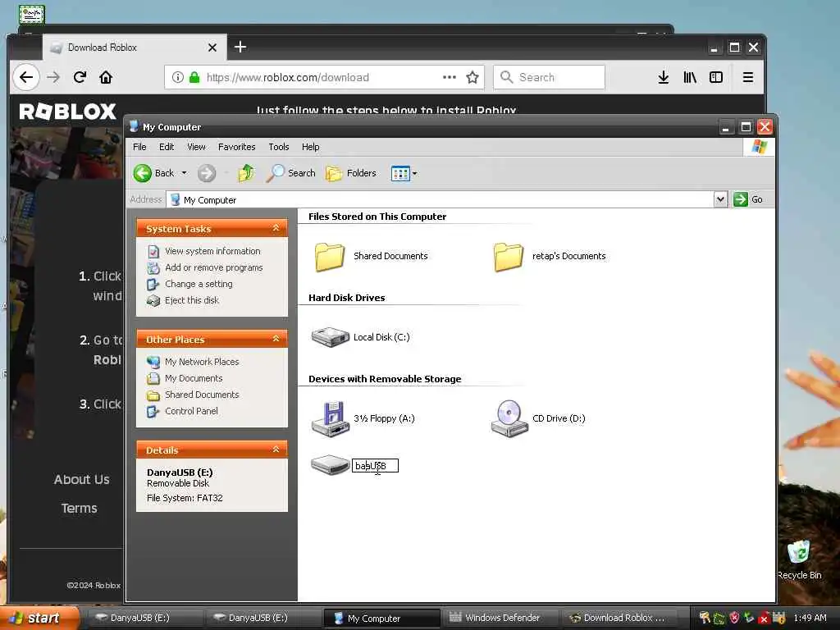Toggle the Folders pane button
Screen dimensions: 840x630
[351, 173]
